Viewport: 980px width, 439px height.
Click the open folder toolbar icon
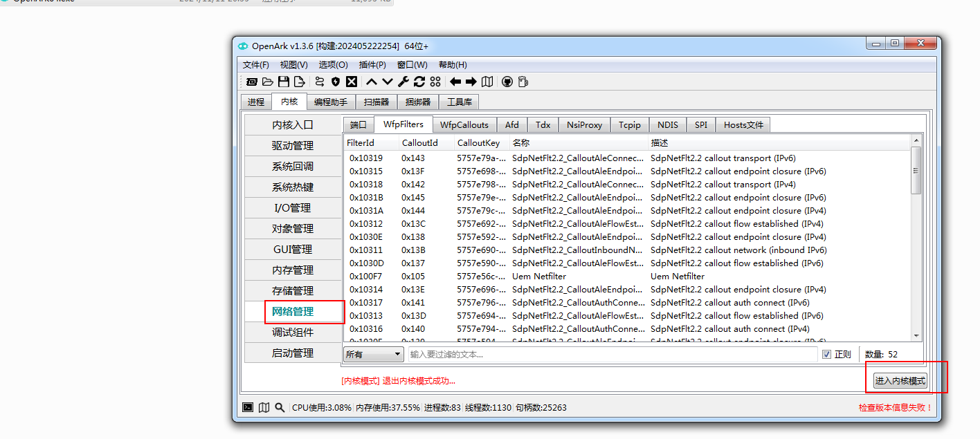pos(268,82)
